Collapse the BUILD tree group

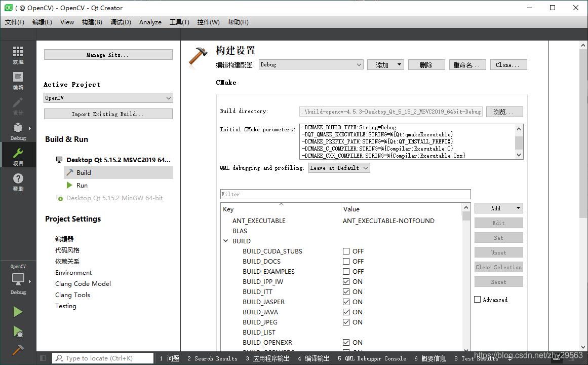pos(226,241)
